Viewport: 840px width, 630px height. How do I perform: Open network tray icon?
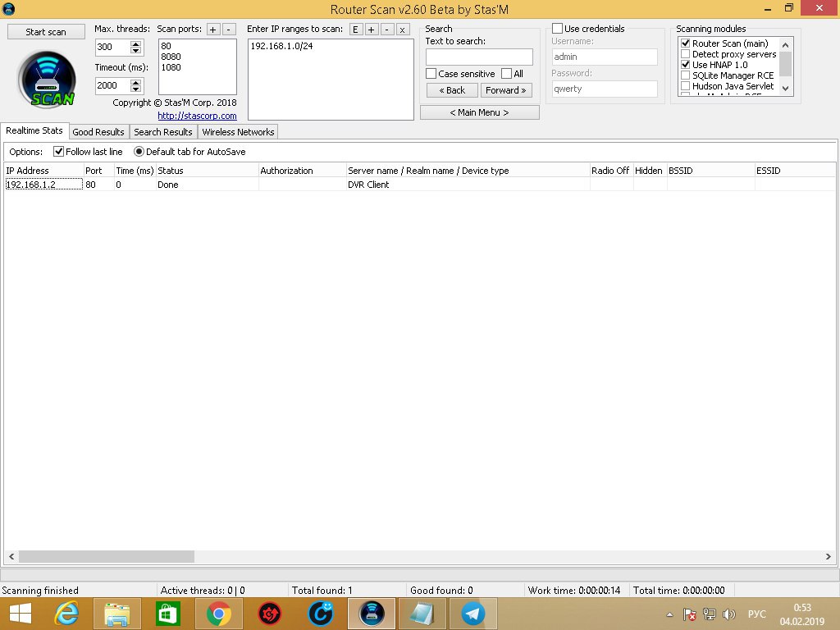710,614
